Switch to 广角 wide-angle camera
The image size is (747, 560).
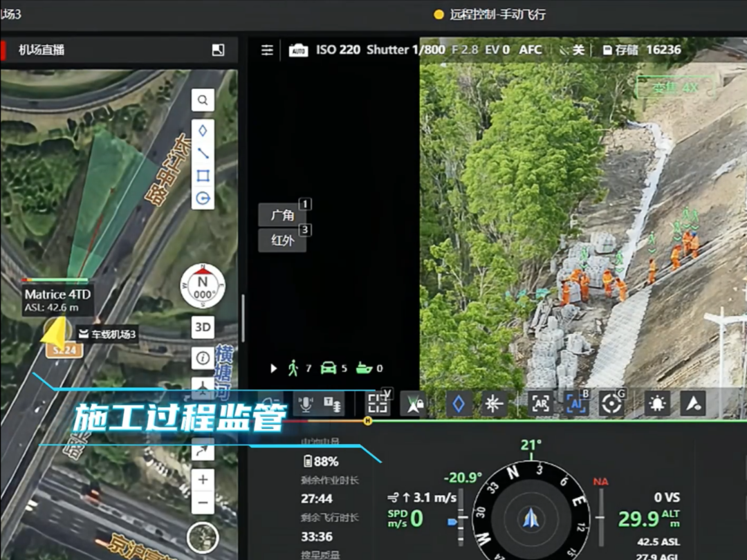(282, 215)
